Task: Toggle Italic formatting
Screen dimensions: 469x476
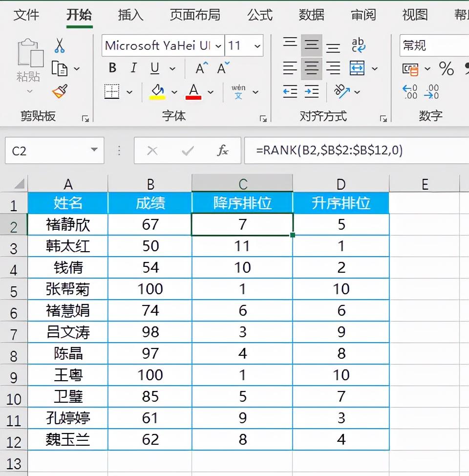Action: click(133, 68)
